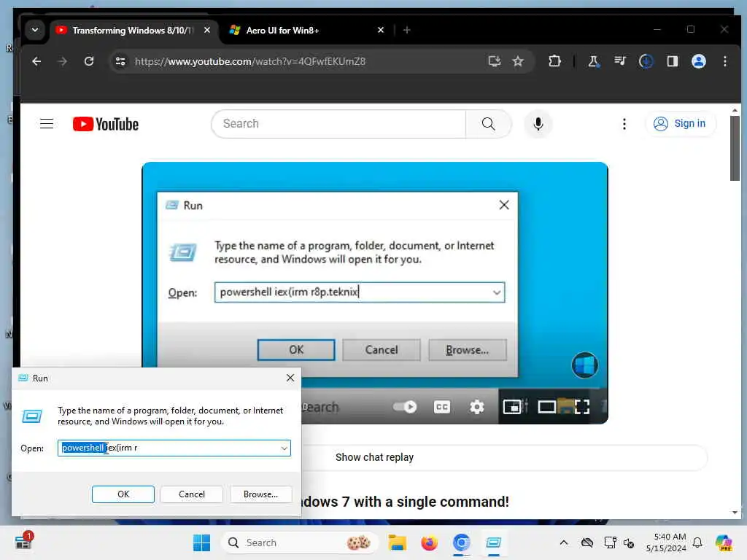Click the browser forward arrow
Screen dimensions: 747x560
(x=63, y=61)
